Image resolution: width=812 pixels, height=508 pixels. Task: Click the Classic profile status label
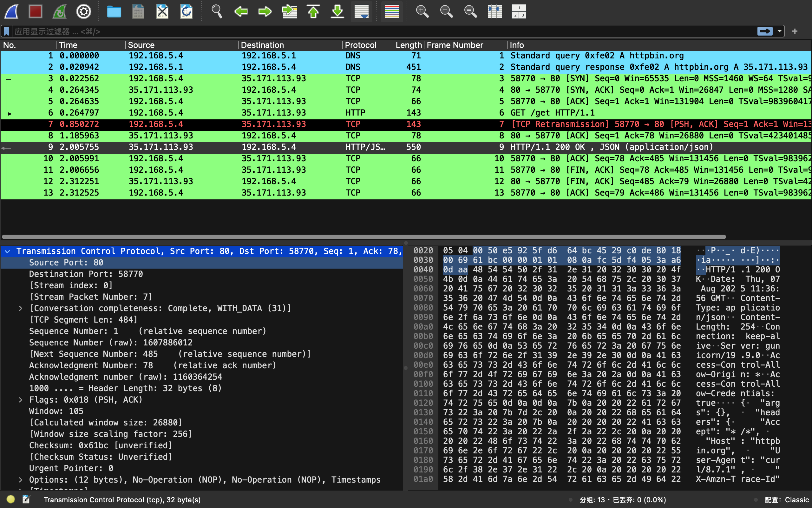tap(787, 500)
